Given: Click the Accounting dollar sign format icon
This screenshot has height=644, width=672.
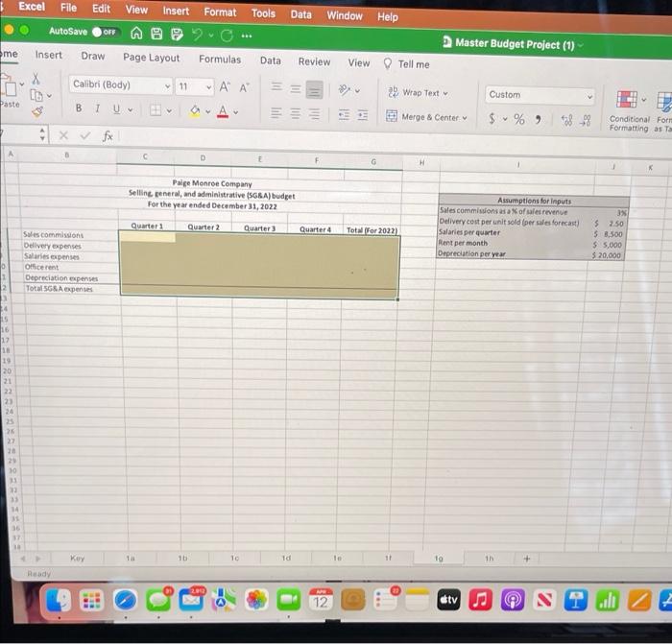Looking at the screenshot, I should point(492,118).
